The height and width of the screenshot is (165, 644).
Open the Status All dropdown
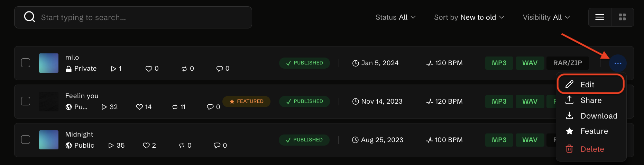[x=395, y=17]
